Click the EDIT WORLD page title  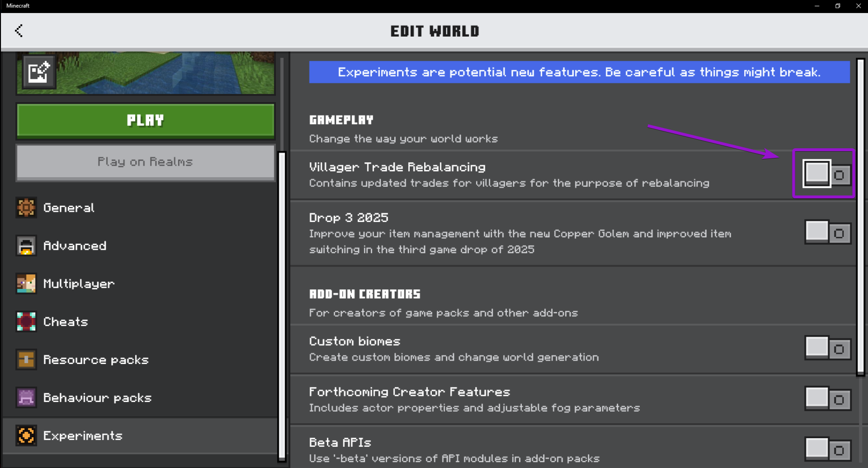[435, 31]
